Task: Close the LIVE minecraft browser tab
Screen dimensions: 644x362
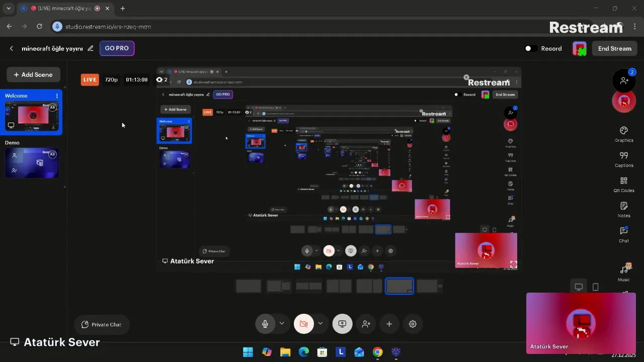Action: (107, 9)
